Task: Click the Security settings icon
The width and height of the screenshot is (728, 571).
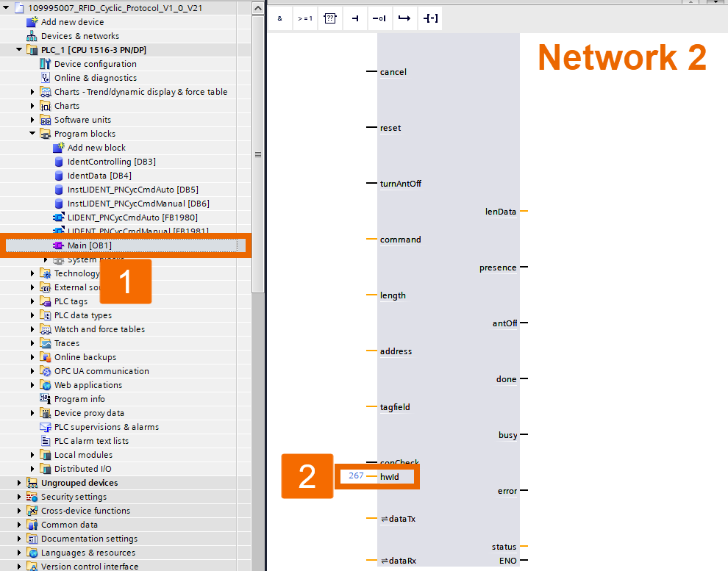Action: click(32, 497)
